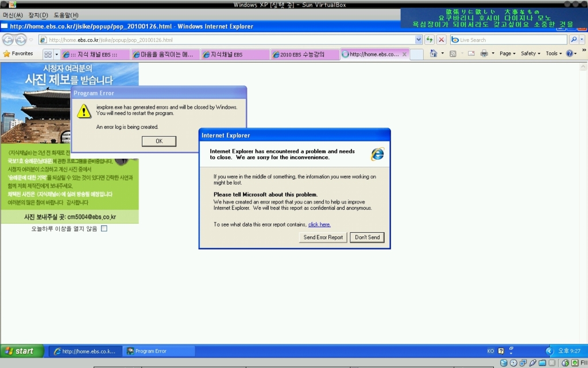The height and width of the screenshot is (368, 588).
Task: Expand the search provider dropdown arrow
Action: click(582, 40)
